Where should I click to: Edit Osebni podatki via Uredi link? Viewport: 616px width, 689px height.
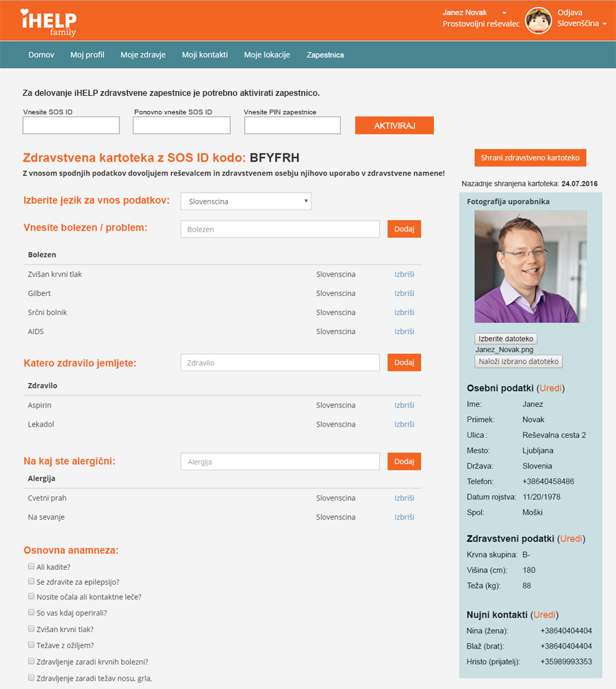tap(550, 388)
